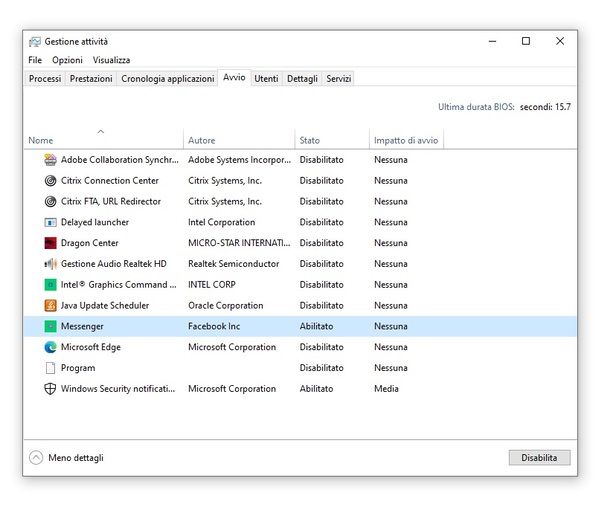Click the Adobe Collaboration Synchronizer icon
The image size is (610, 507).
(x=50, y=160)
